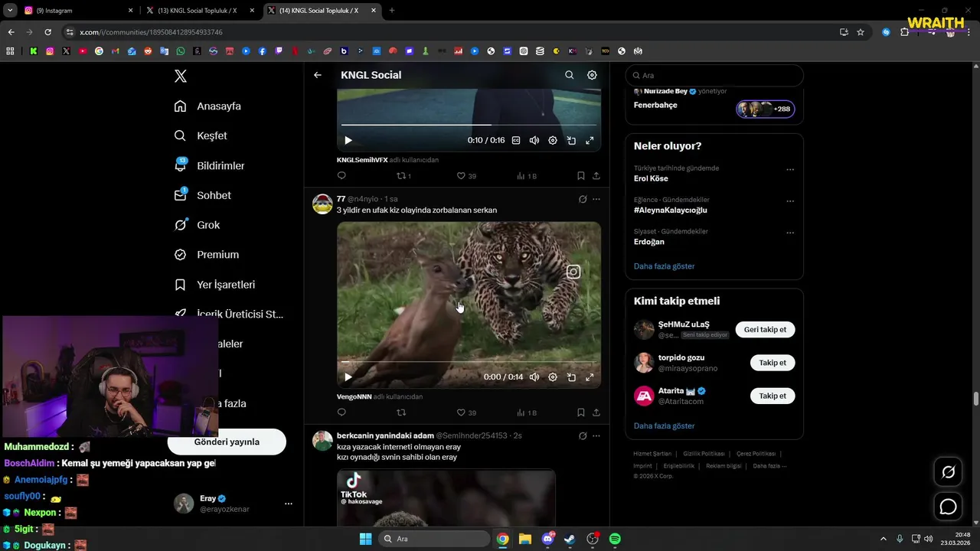The image size is (980, 551).
Task: Open floating messages chat button
Action: (949, 507)
